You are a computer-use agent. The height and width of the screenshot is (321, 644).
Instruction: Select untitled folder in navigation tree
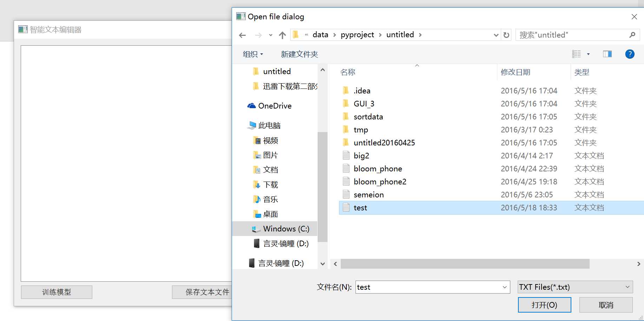(277, 71)
